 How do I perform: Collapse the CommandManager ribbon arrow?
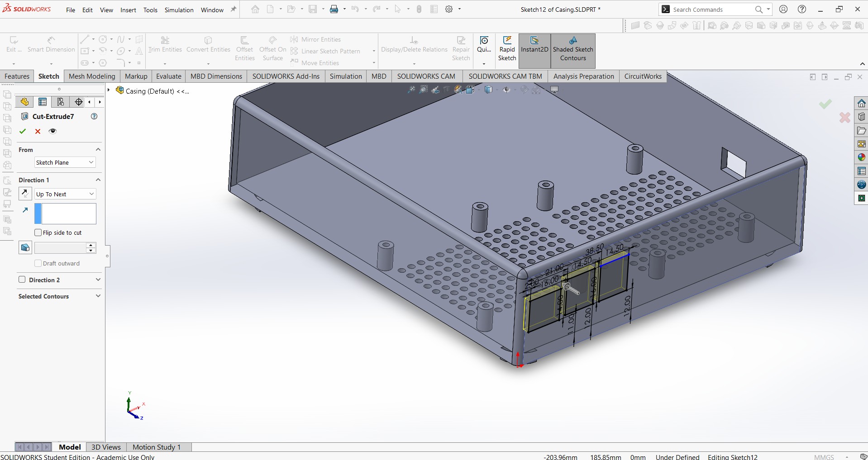point(863,64)
